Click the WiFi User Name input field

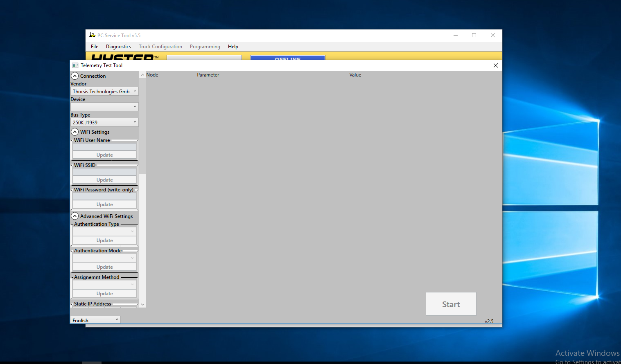pos(104,146)
